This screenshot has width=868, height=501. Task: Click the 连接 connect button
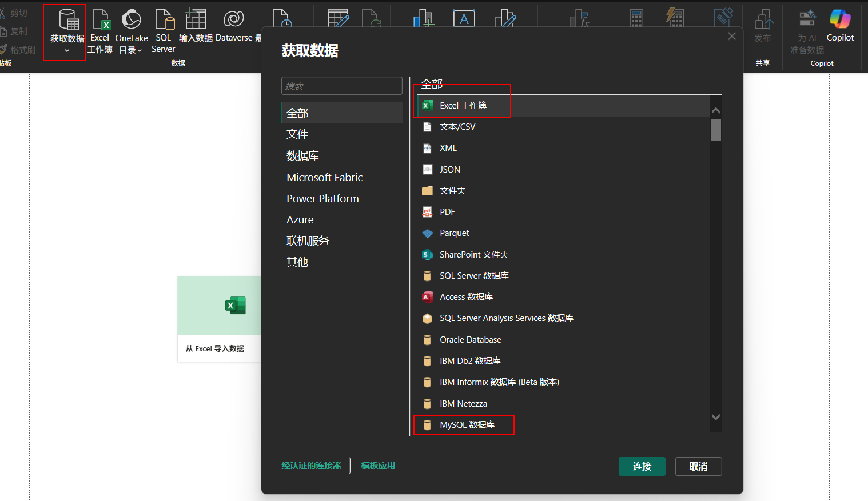click(x=642, y=466)
